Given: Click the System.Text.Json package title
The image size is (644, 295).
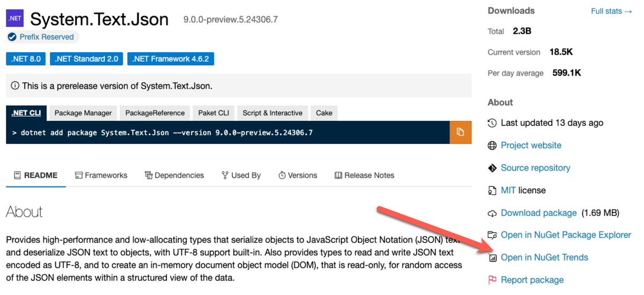Looking at the screenshot, I should (x=99, y=19).
